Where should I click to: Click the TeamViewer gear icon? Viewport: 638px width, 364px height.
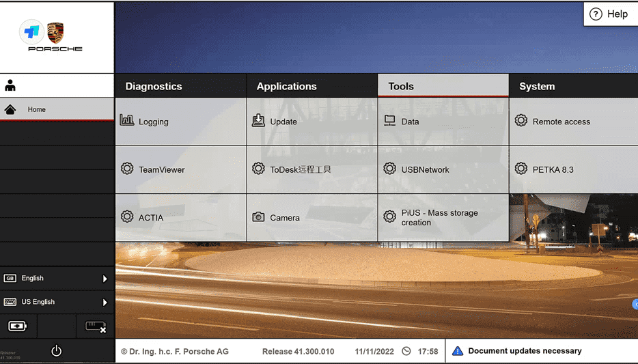pyautogui.click(x=127, y=169)
